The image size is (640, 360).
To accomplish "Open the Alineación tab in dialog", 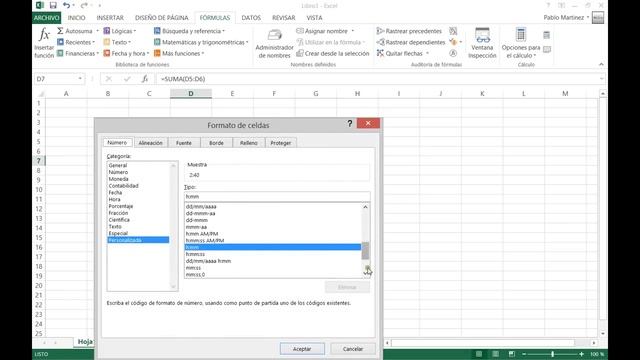I will click(150, 143).
